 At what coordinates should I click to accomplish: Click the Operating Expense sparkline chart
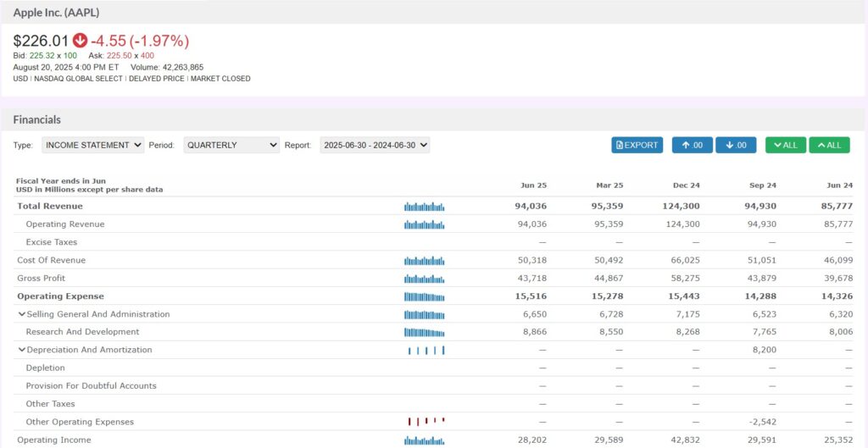pos(424,296)
